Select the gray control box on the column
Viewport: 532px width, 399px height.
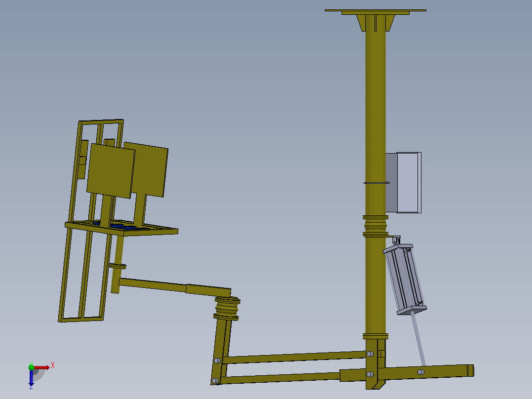[403, 183]
